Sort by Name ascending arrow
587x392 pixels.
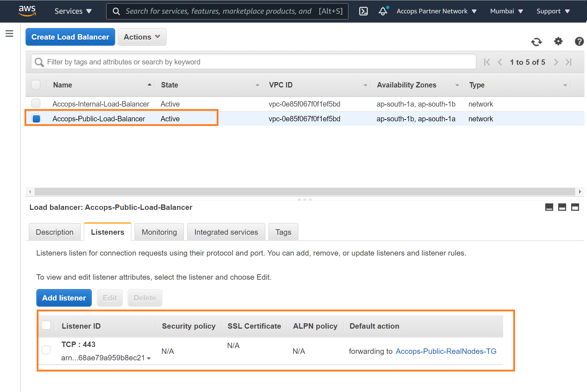[x=149, y=85]
